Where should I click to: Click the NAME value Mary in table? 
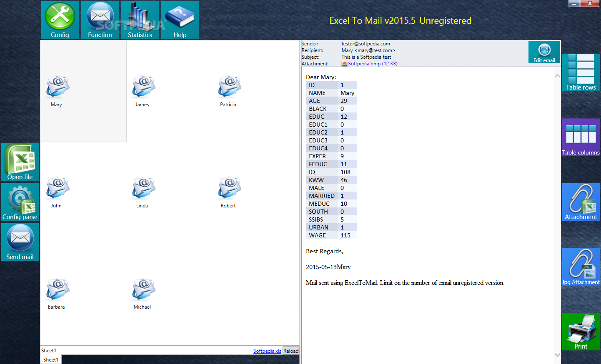[347, 93]
